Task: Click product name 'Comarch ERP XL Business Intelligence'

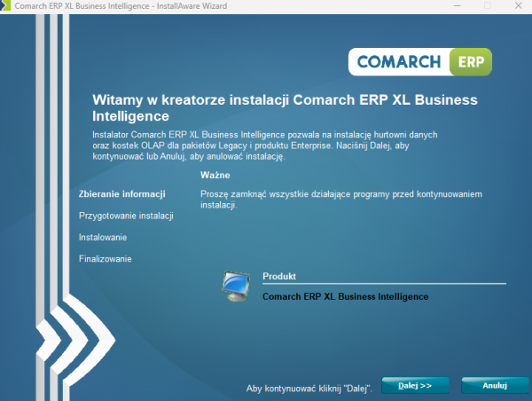Action: point(346,297)
